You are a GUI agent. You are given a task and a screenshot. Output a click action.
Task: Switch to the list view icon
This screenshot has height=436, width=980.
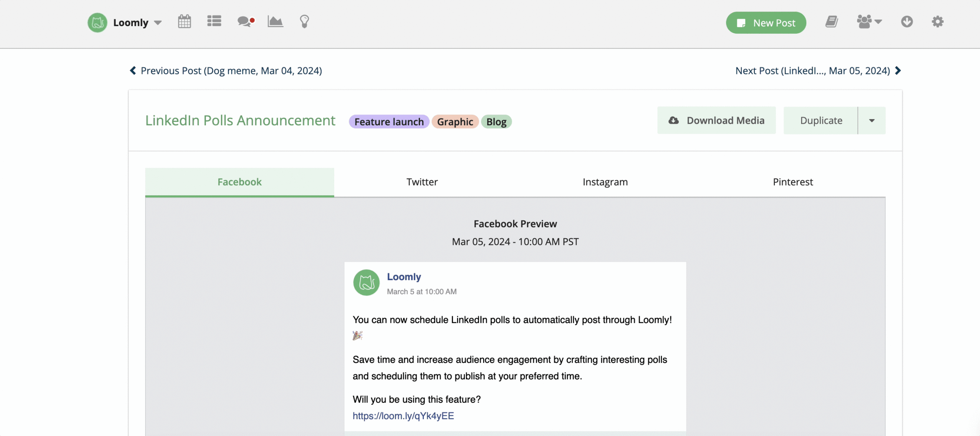(214, 21)
